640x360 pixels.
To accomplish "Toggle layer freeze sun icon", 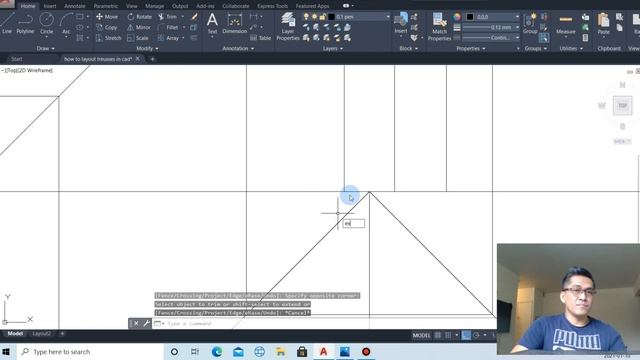I will (x=314, y=17).
